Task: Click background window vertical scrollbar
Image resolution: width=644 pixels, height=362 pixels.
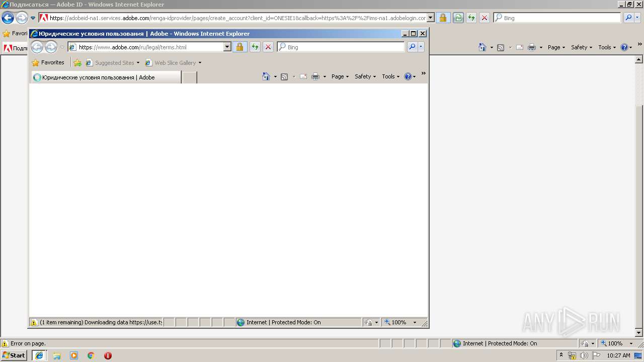Action: pos(639,195)
